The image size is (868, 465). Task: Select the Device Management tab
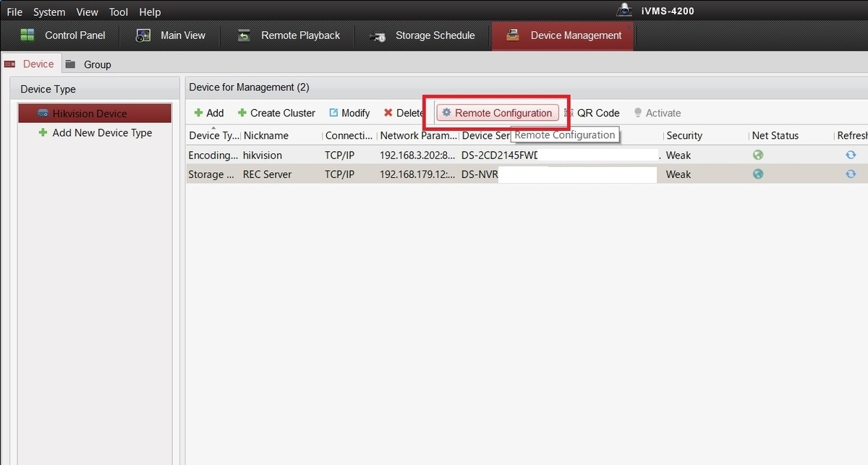pyautogui.click(x=563, y=35)
